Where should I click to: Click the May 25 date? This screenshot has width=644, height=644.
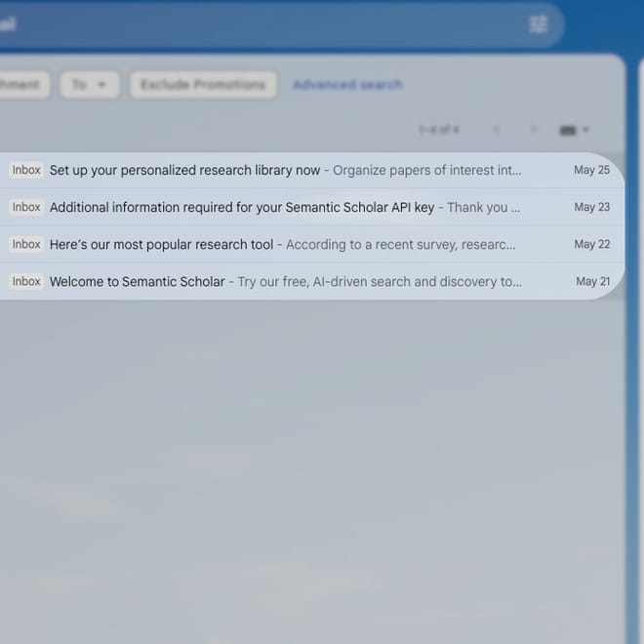(591, 170)
